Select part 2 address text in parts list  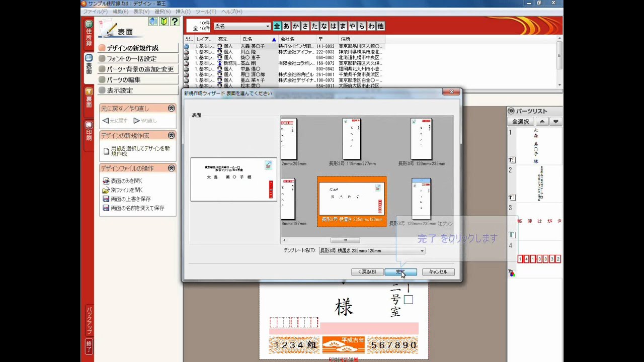click(x=541, y=183)
